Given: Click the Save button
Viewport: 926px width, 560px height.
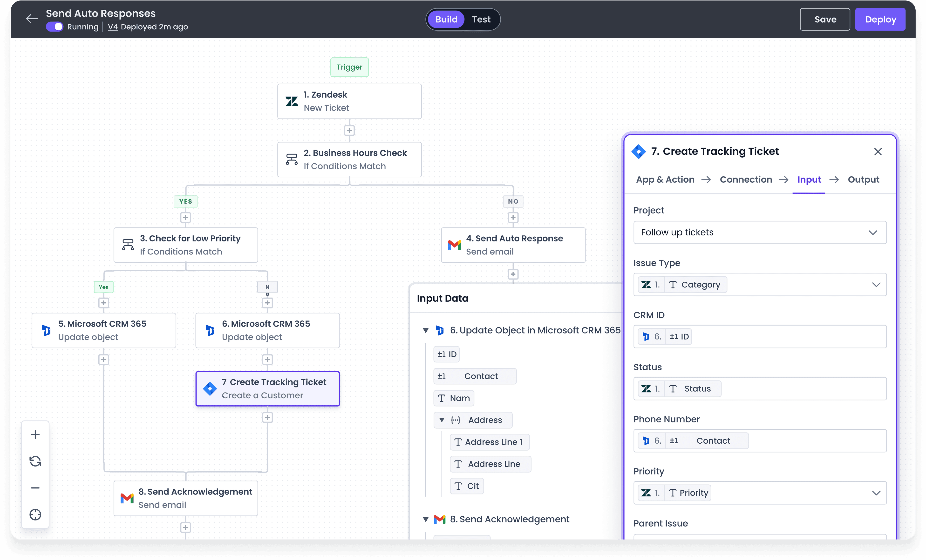Looking at the screenshot, I should [825, 19].
